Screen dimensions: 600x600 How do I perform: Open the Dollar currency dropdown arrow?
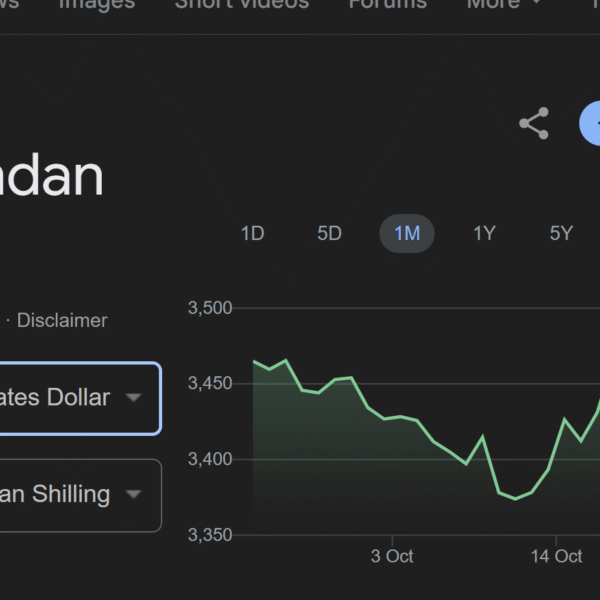(x=133, y=398)
